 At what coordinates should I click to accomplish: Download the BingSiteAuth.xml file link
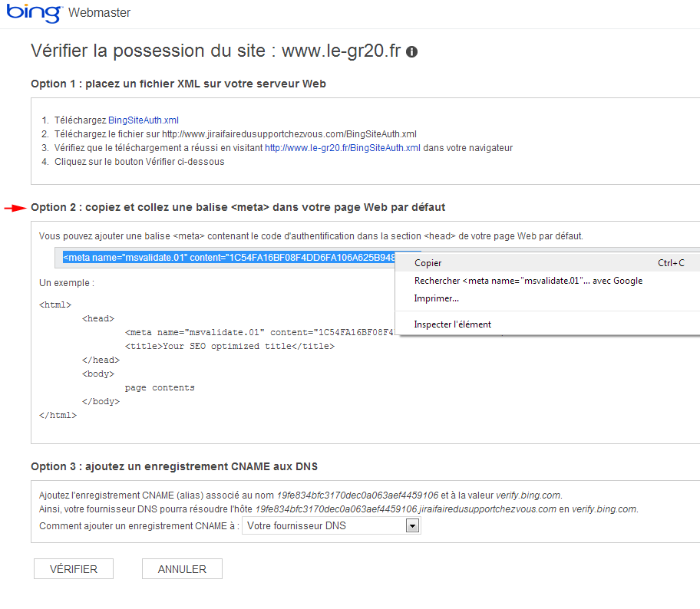(x=144, y=120)
